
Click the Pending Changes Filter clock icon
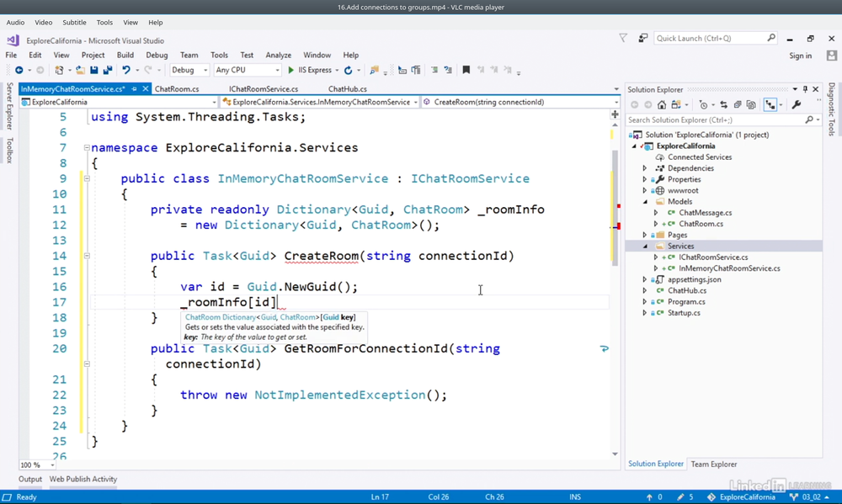tap(703, 104)
